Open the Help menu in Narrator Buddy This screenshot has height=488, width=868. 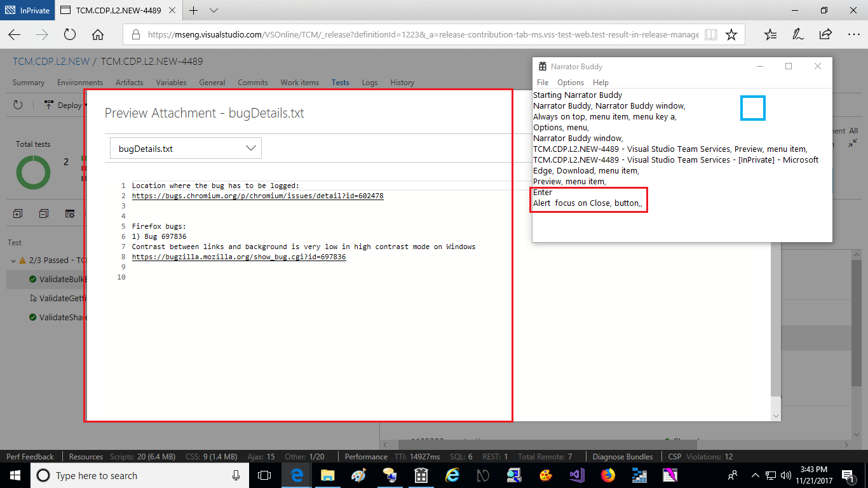click(x=599, y=82)
